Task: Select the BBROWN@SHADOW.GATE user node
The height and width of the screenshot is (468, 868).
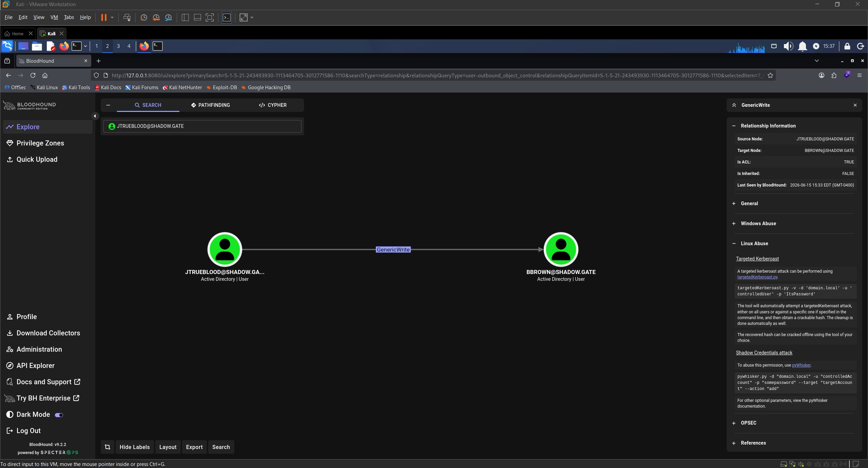Action: click(x=561, y=250)
